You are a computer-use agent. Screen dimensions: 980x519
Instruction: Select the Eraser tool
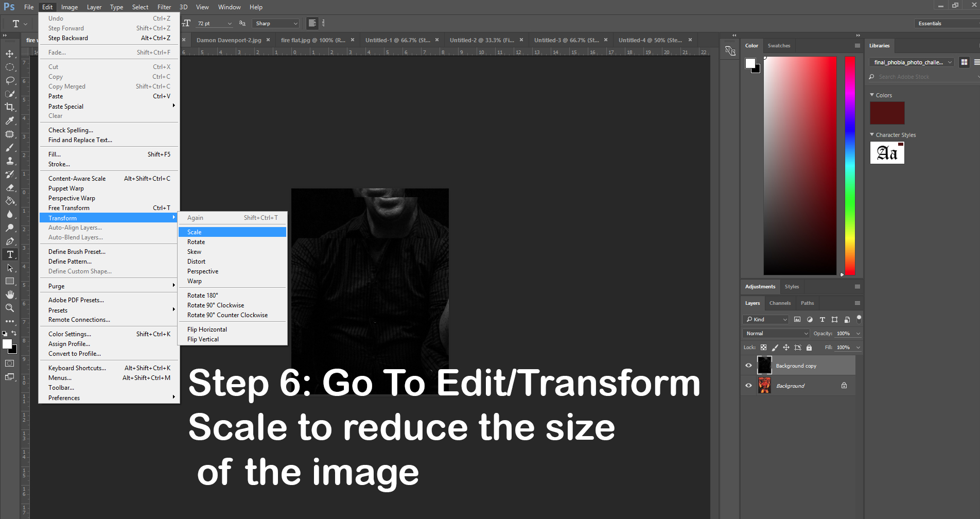pyautogui.click(x=10, y=187)
